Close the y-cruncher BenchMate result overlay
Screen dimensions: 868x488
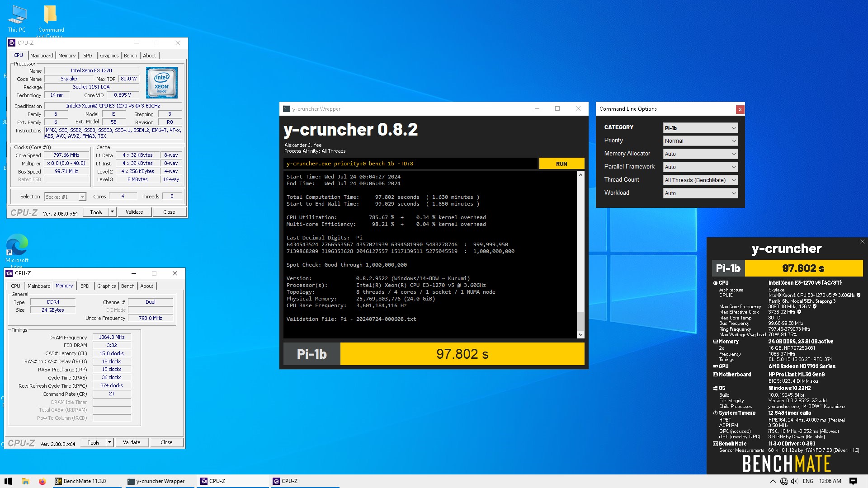tap(862, 242)
